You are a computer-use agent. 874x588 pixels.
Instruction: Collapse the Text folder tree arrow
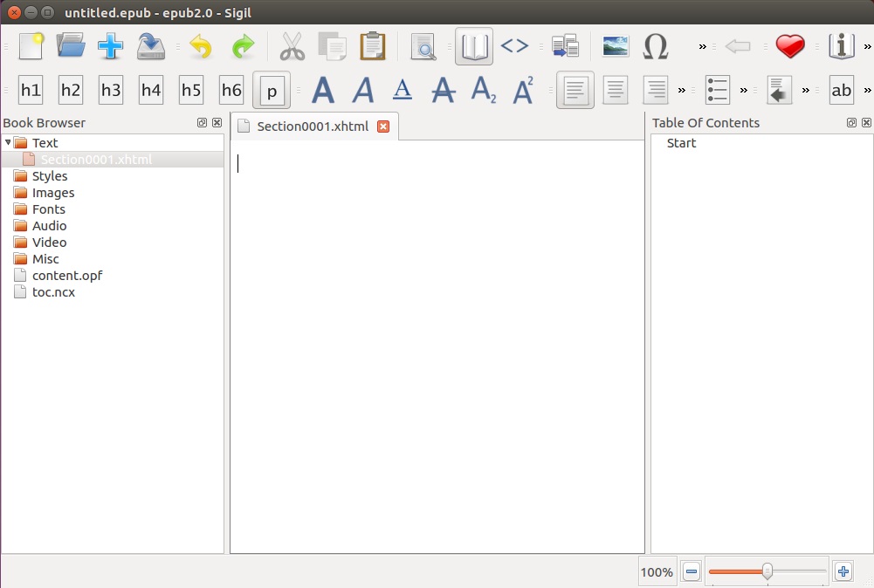coord(8,142)
